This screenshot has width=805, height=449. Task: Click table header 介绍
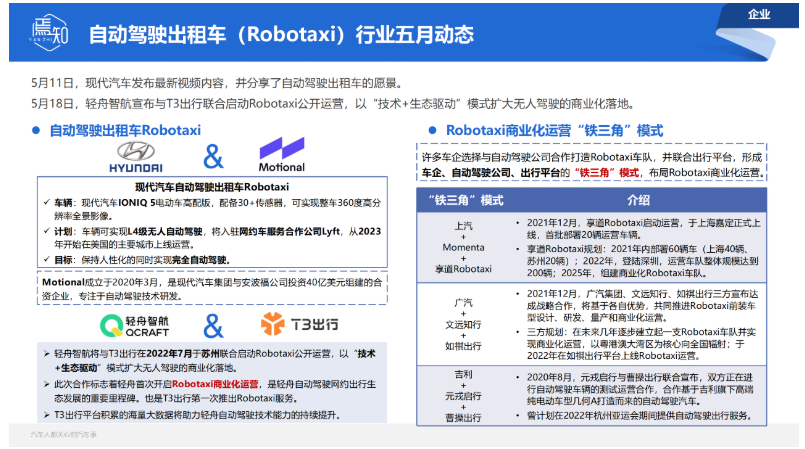(x=638, y=200)
